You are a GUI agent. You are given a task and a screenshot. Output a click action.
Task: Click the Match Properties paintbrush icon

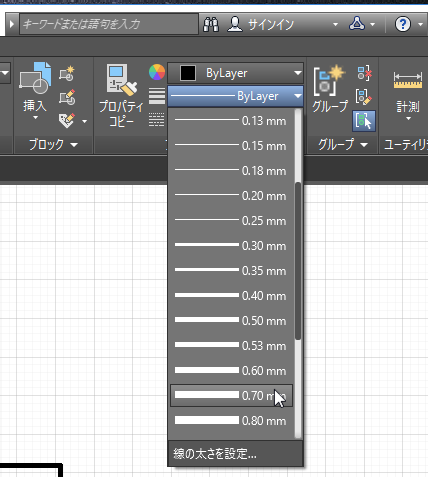coord(122,79)
